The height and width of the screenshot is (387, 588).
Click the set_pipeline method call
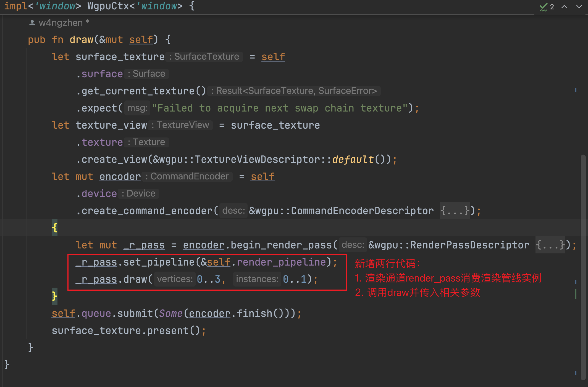click(159, 262)
